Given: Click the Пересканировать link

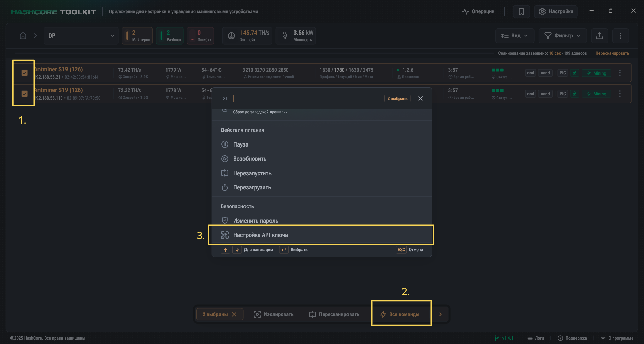Looking at the screenshot, I should tap(612, 53).
